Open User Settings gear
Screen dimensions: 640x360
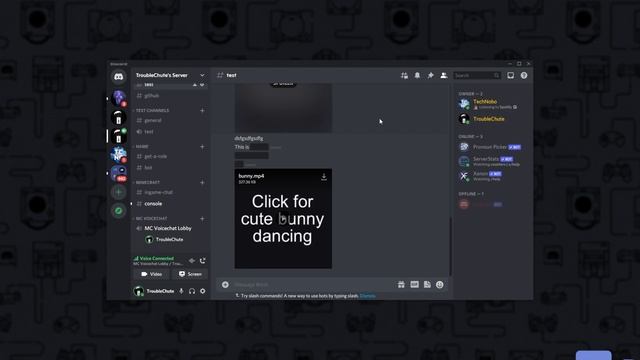click(203, 291)
